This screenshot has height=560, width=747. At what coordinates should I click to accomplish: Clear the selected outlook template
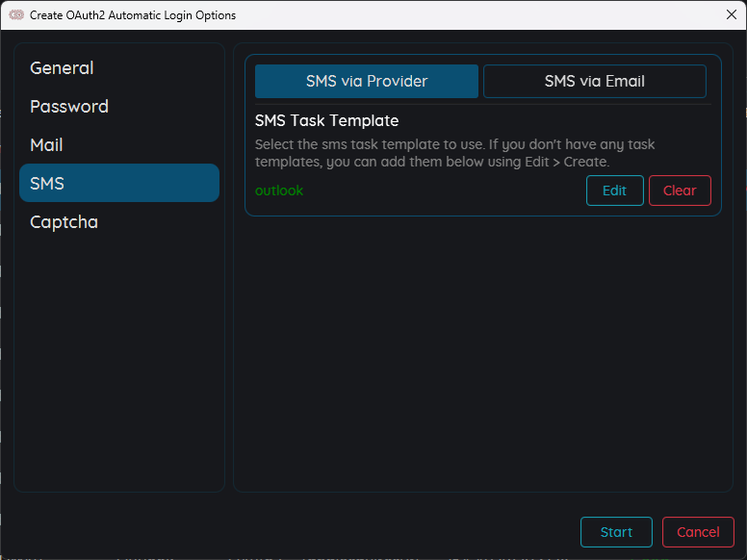point(679,191)
